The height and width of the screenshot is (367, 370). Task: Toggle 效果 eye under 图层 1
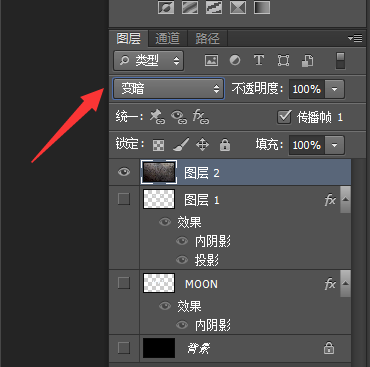click(x=165, y=222)
